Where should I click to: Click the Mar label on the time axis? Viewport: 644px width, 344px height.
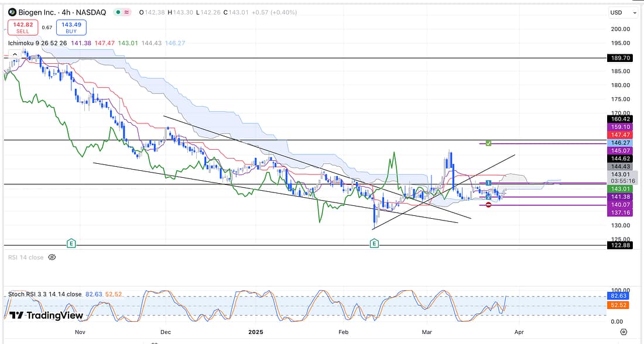point(427,332)
